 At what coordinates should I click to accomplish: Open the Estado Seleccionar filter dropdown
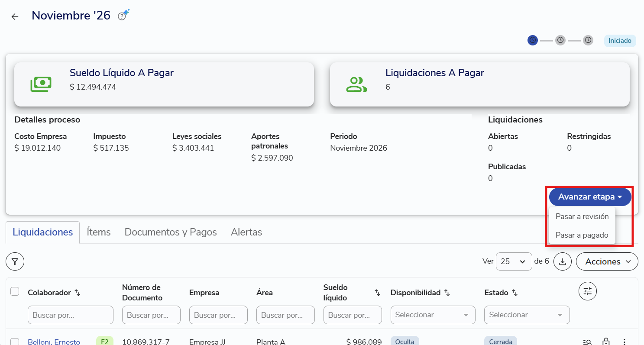coord(527,315)
